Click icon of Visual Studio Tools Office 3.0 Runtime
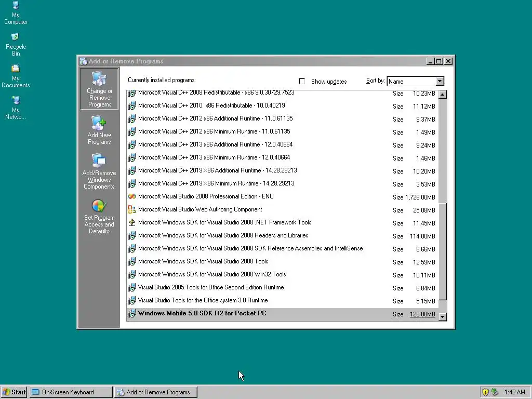Screen dimensions: 532x399 point(132,301)
